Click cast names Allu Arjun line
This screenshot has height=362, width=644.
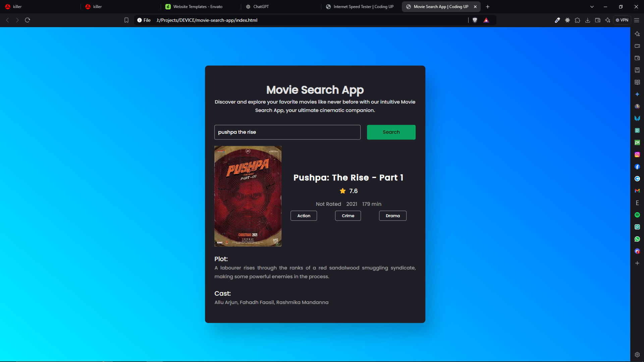click(x=271, y=302)
